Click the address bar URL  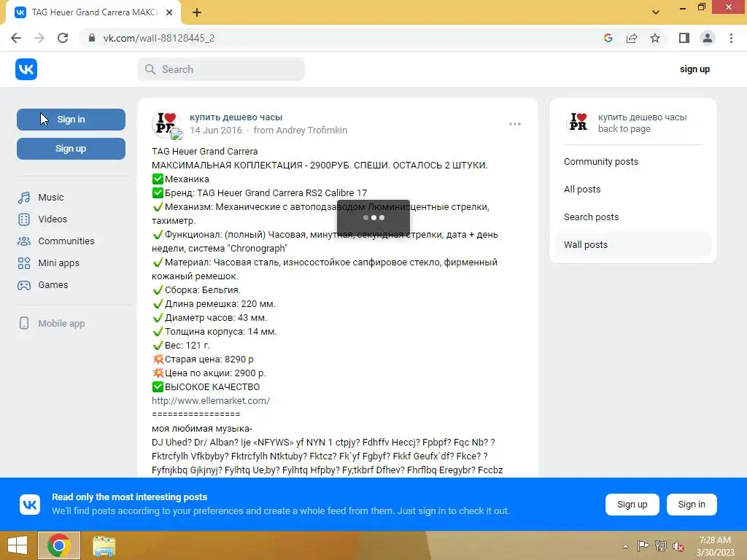click(x=158, y=38)
